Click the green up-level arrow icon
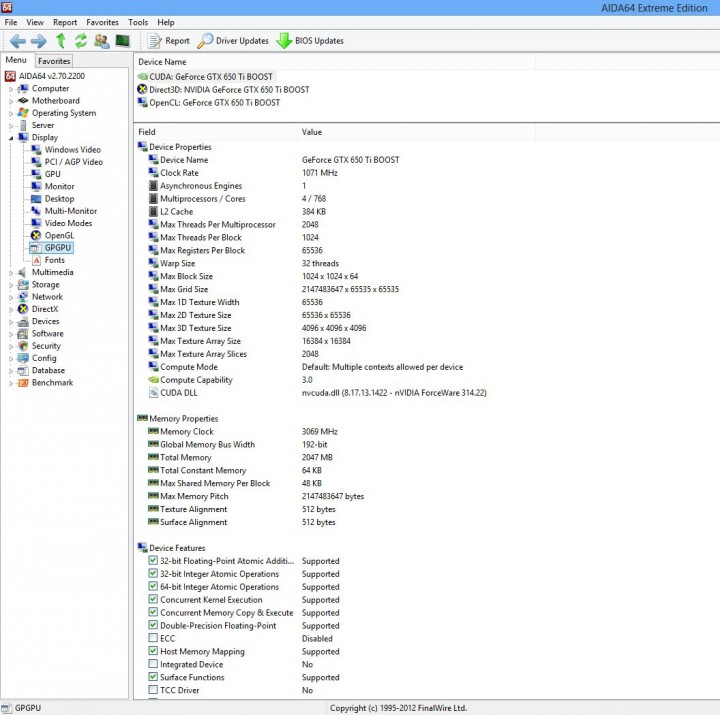720x715 pixels. [x=61, y=41]
